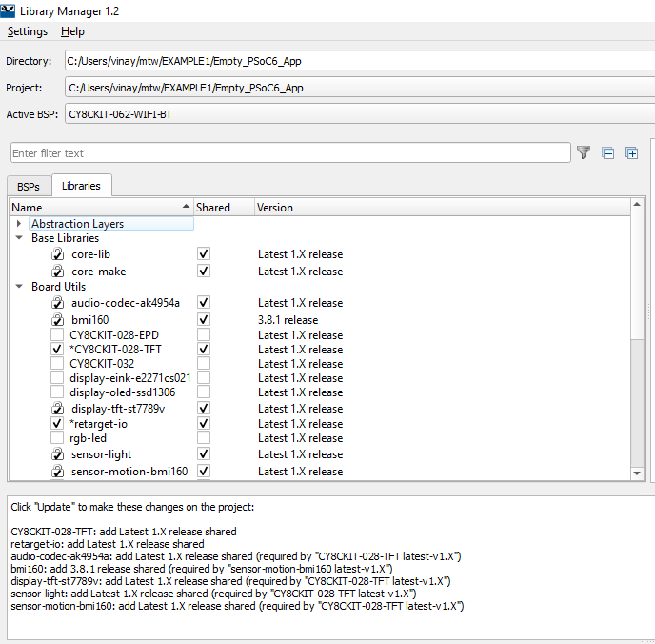Enable the CY8CKIT-028-EPD library checkbox
The height and width of the screenshot is (644, 655).
click(57, 335)
